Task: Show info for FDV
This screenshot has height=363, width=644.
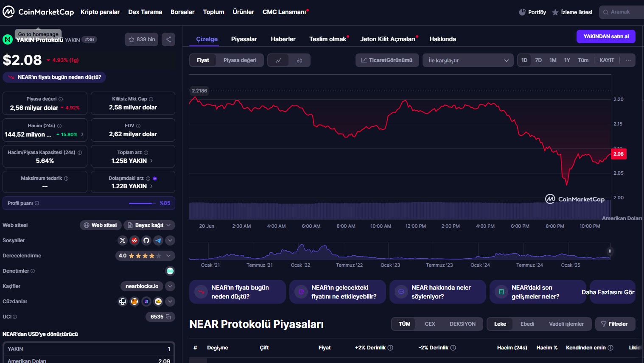Action: [x=138, y=126]
